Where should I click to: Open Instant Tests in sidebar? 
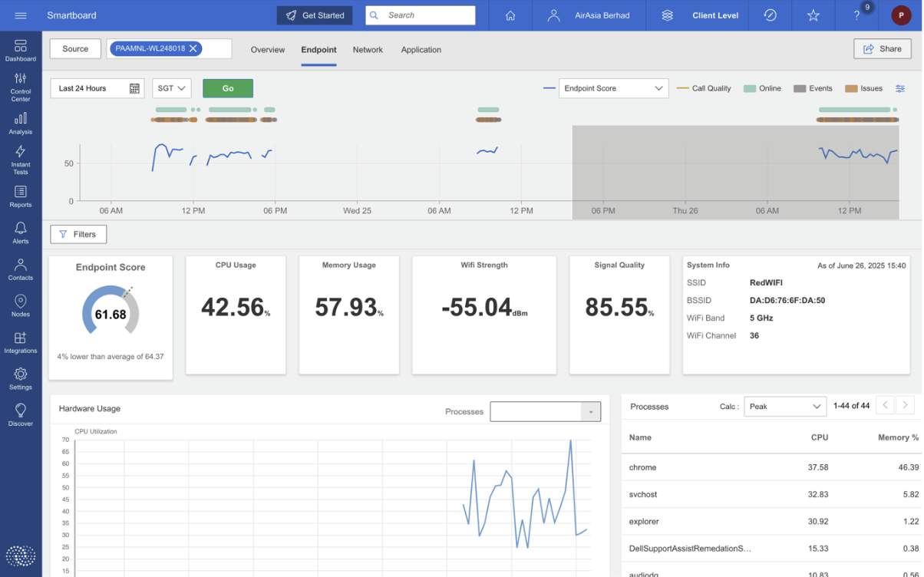[x=21, y=159]
